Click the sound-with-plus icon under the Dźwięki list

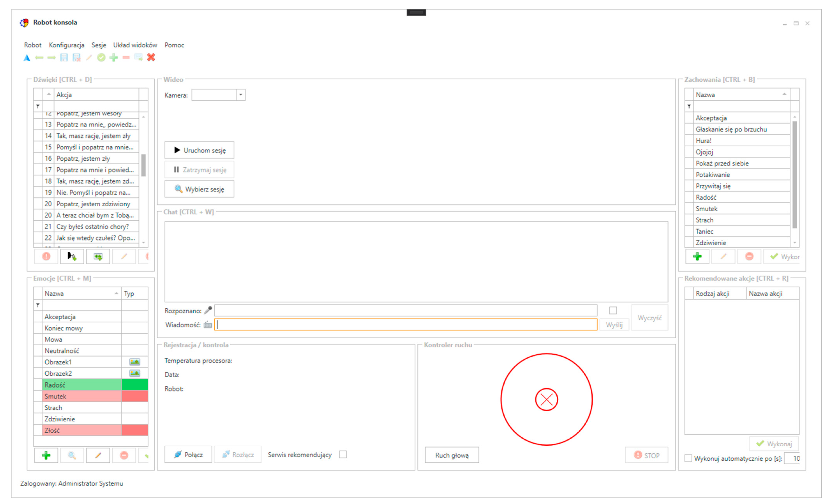(72, 257)
